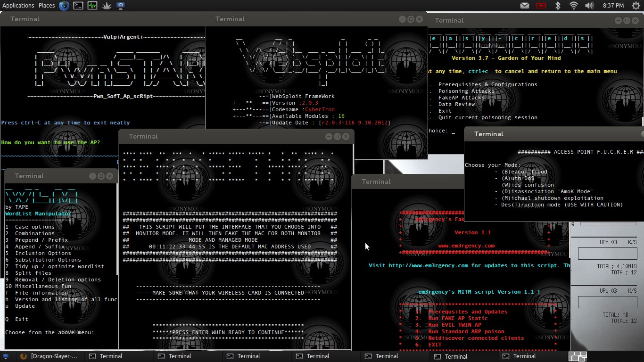Click '(W)ids confusion' mode option

[528, 185]
